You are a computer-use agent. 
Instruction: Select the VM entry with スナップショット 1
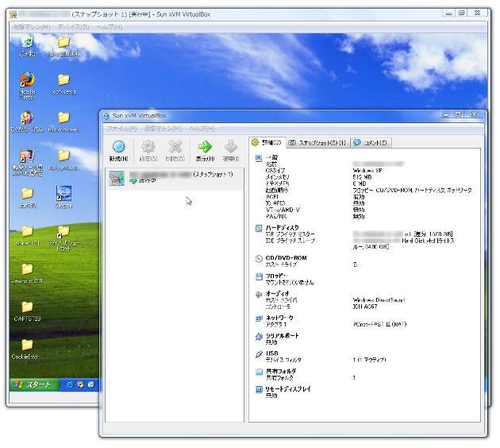[x=175, y=178]
